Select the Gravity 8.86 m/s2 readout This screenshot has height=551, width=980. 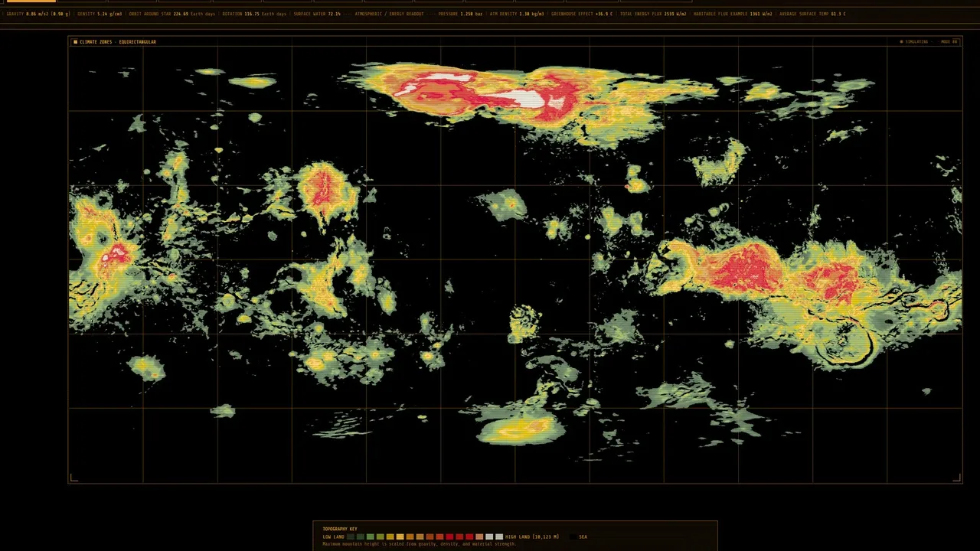point(38,14)
